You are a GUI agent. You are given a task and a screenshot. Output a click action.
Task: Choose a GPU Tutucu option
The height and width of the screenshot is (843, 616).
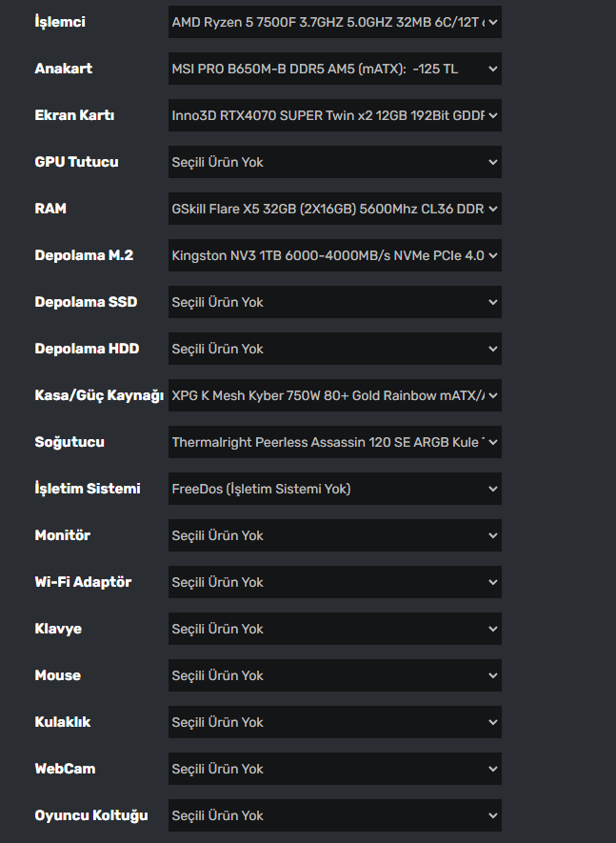(x=334, y=162)
